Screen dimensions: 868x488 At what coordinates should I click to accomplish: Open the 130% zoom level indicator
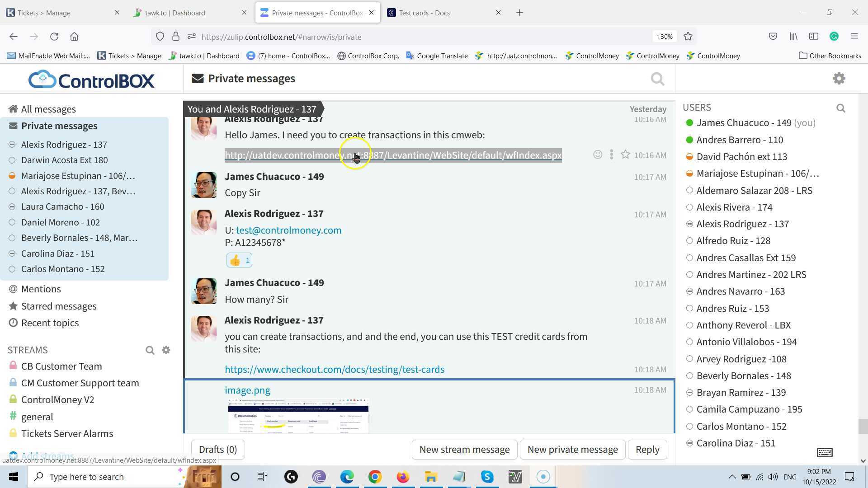pos(665,37)
